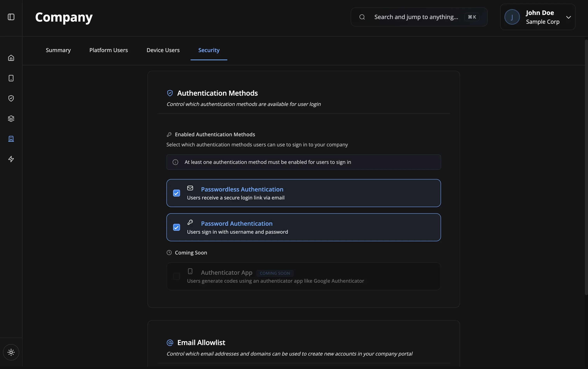The width and height of the screenshot is (588, 369).
Task: Open the shield check icon in sidebar
Action: [x=11, y=98]
